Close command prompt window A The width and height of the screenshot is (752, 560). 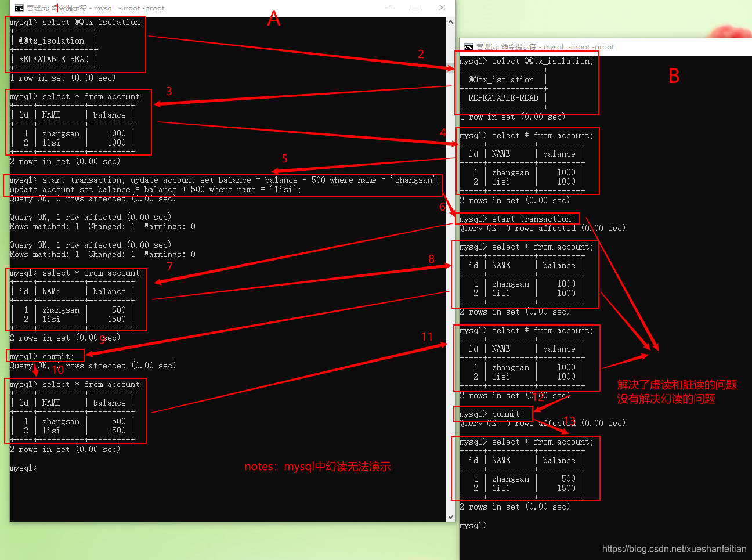(442, 8)
